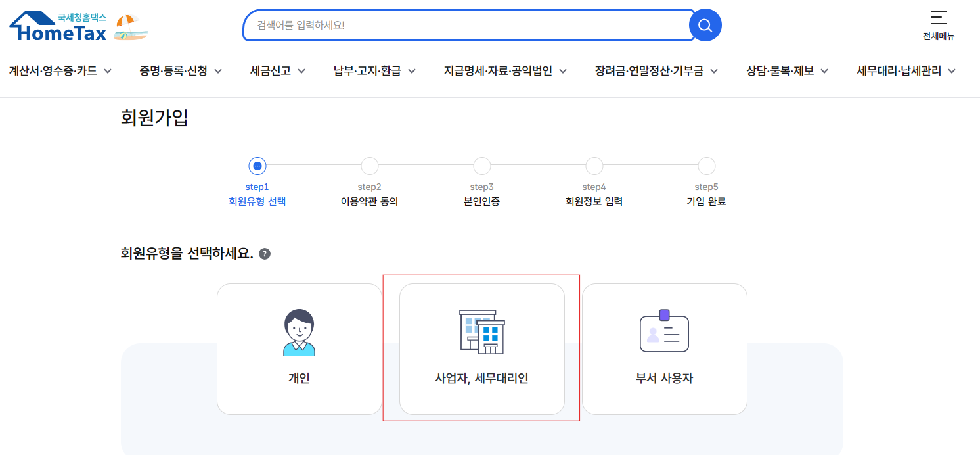The height and width of the screenshot is (455, 980).
Task: Open the 세금신고 dropdown
Action: [x=278, y=71]
